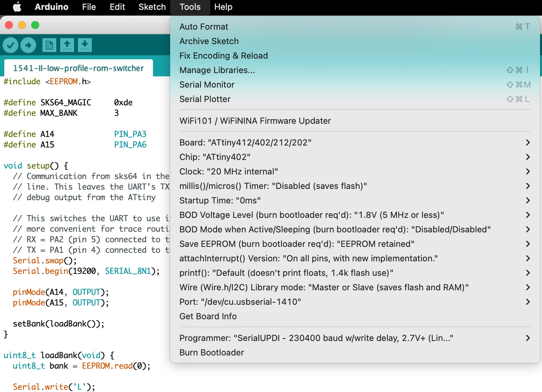542x392 pixels.
Task: Click the 'PIN_PA6' constant
Action: click(130, 144)
